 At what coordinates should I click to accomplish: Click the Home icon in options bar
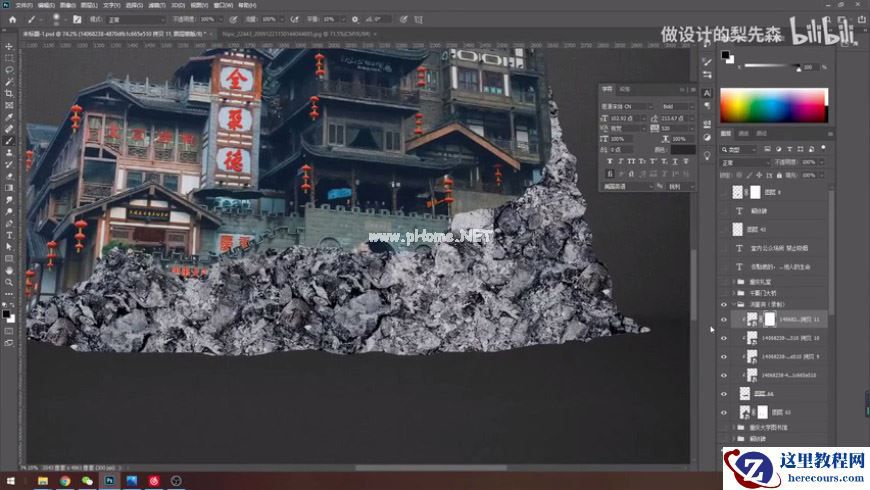click(x=13, y=19)
